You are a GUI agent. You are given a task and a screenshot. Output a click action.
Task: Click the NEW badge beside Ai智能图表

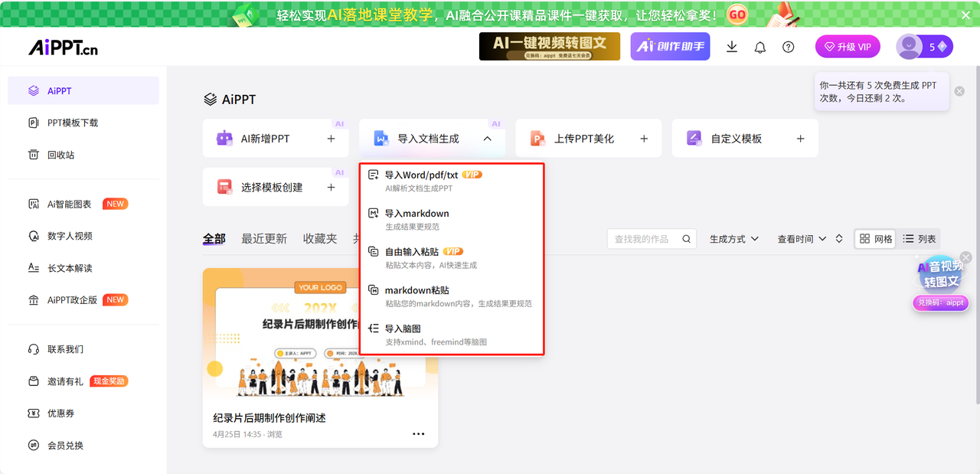[116, 204]
